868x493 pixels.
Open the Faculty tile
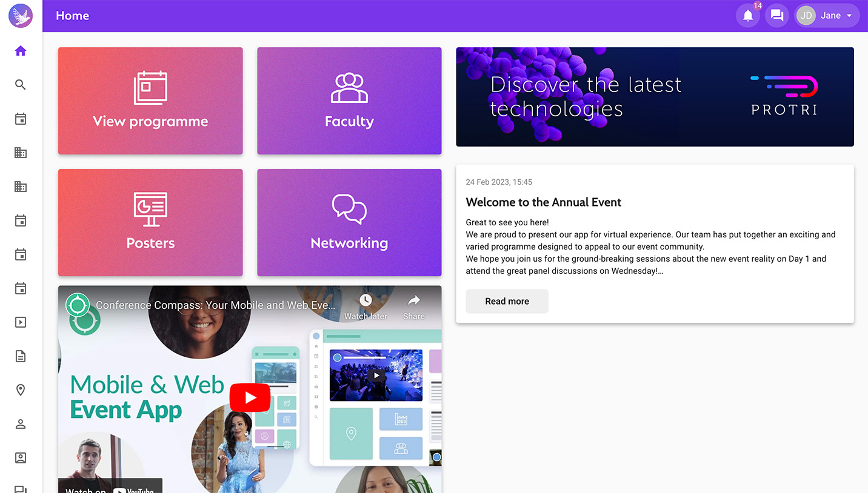pos(349,101)
